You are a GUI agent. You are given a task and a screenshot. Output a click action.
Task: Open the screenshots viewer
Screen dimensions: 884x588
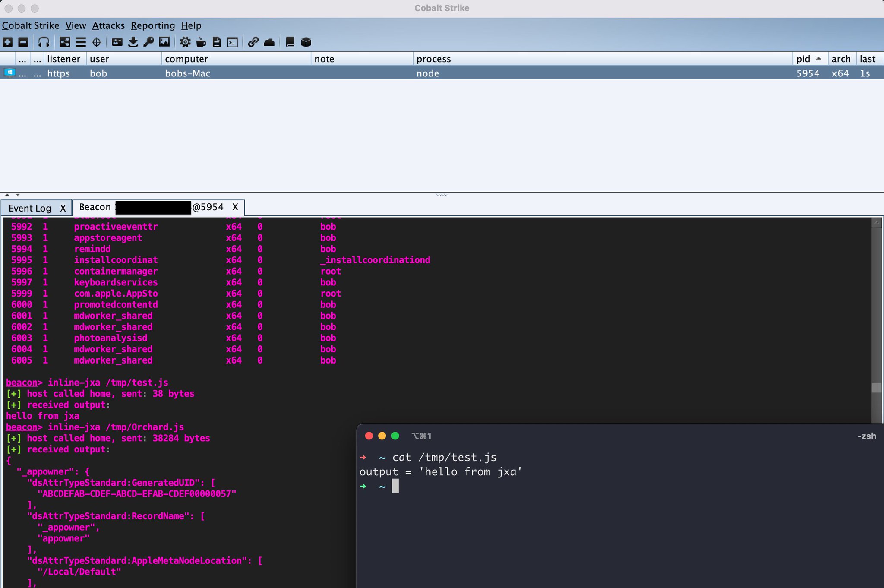point(165,42)
